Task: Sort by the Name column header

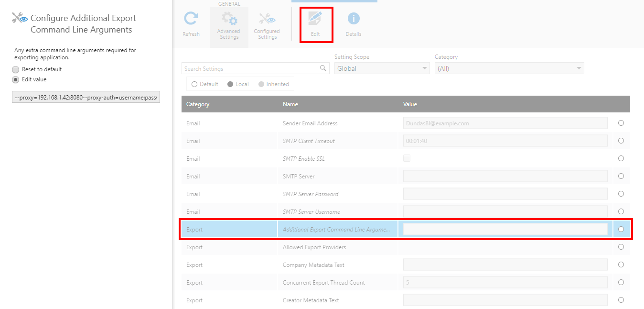Action: pos(290,104)
